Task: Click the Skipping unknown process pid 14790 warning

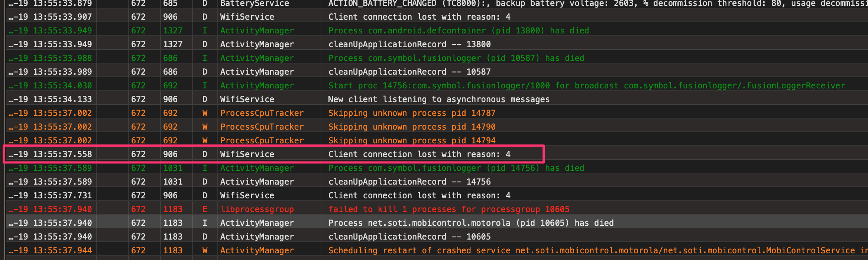Action: [x=412, y=127]
